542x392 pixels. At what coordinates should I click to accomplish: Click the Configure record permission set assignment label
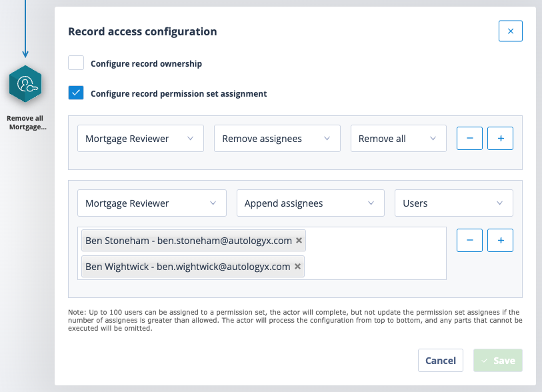pyautogui.click(x=179, y=94)
